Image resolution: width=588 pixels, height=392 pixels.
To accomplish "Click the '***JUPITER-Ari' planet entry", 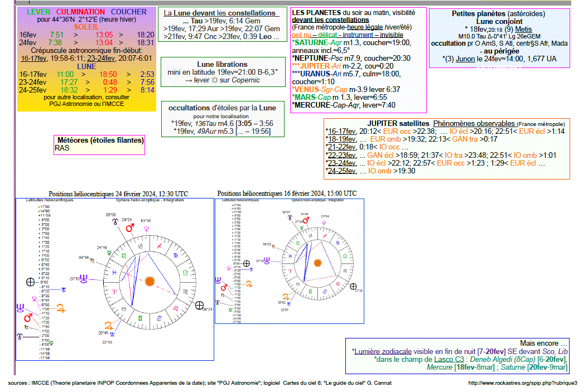I will (x=316, y=66).
